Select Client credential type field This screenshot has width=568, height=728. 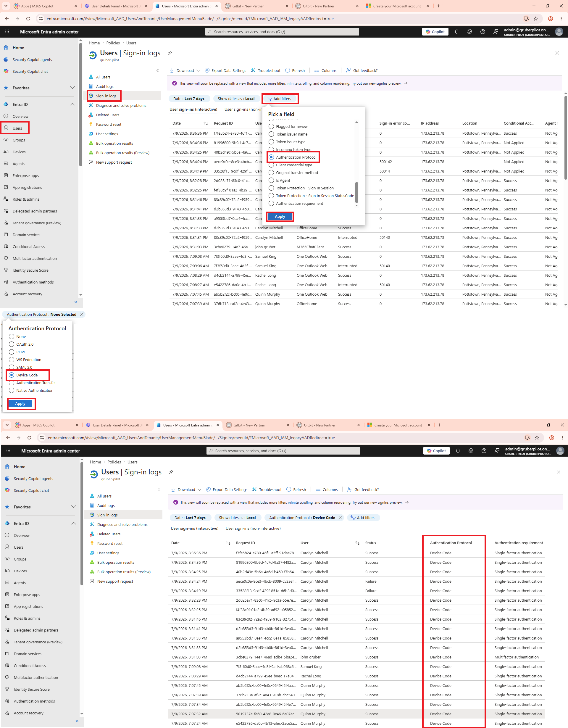291,165
